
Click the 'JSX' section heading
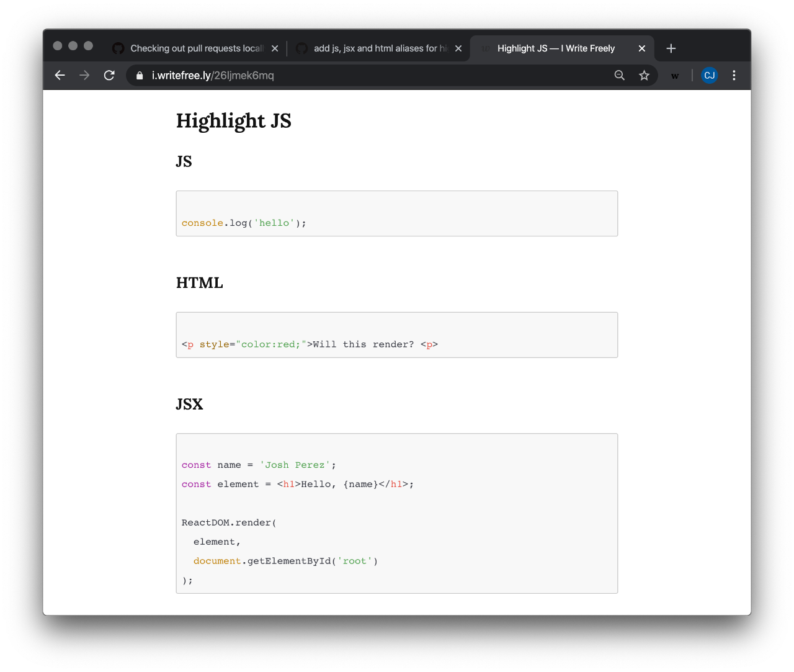point(190,405)
